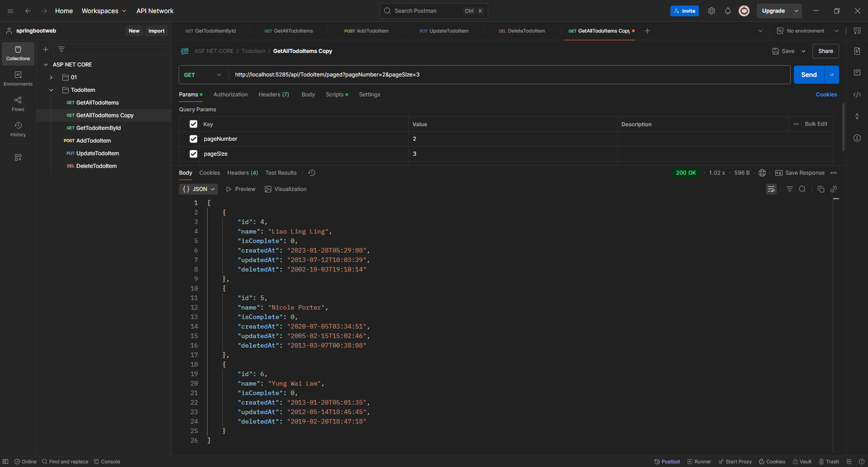Viewport: 868px width, 467px height.
Task: Click the Cookies link below Send
Action: coord(826,95)
